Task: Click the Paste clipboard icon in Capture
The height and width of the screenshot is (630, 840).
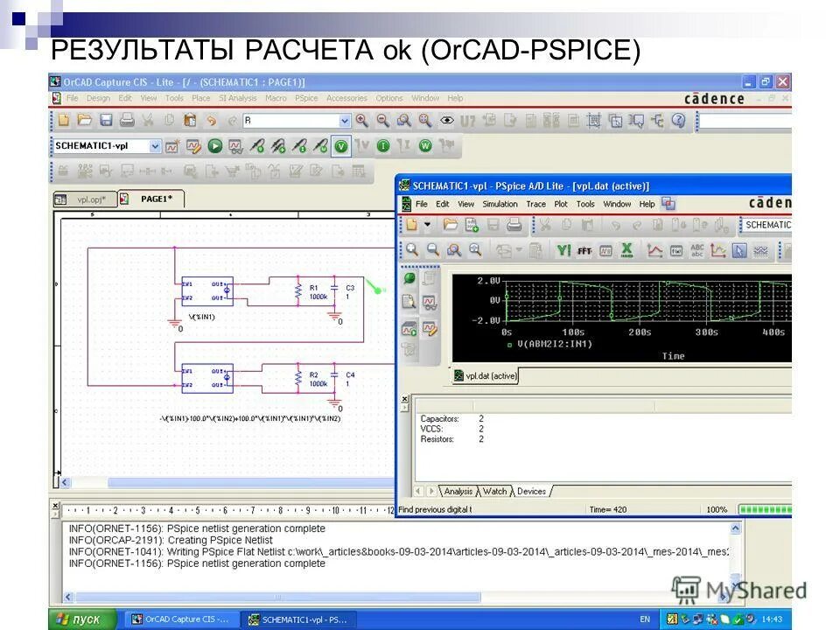Action: tap(190, 120)
